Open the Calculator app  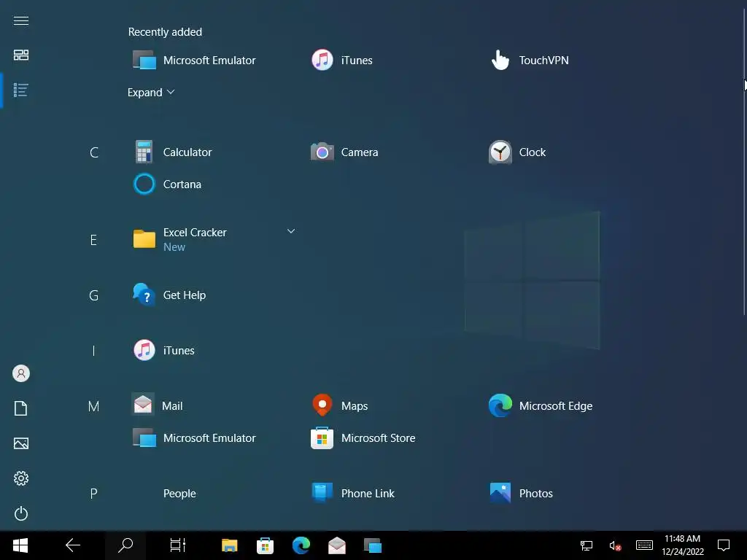pyautogui.click(x=172, y=152)
